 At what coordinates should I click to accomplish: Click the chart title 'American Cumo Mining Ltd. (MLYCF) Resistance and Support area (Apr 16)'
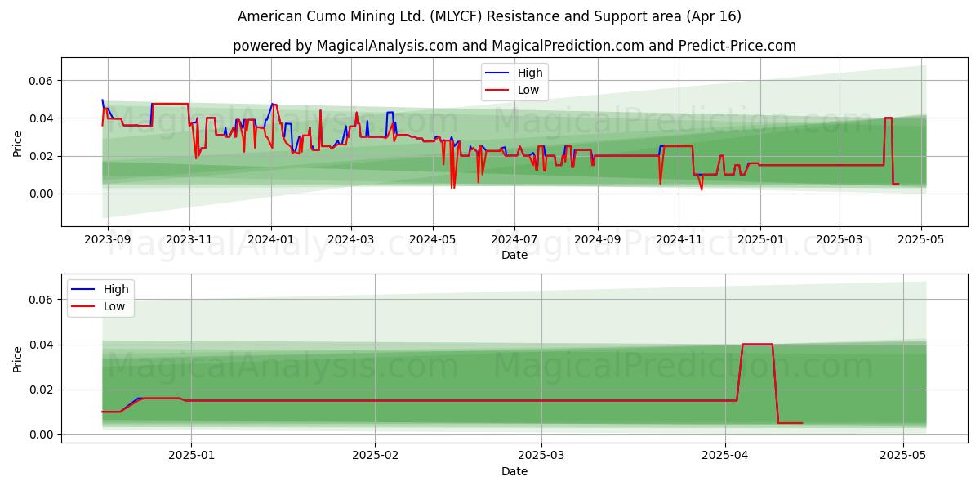tap(490, 16)
